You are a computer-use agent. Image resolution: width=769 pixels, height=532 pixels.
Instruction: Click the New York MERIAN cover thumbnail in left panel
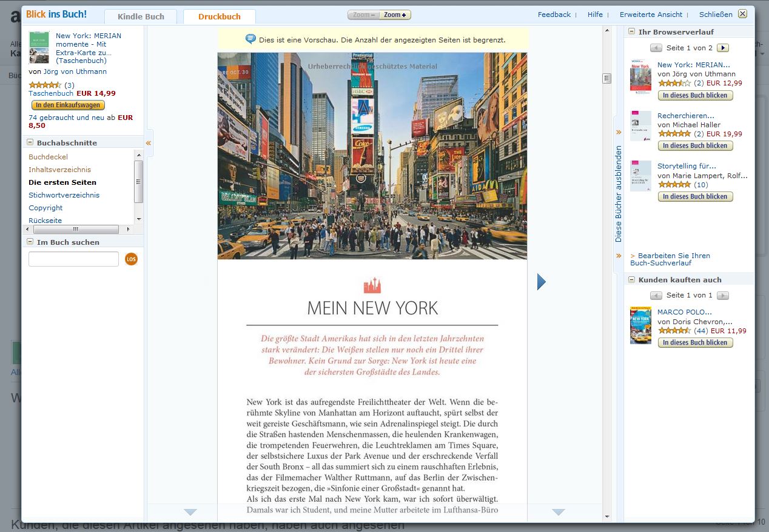[x=39, y=48]
